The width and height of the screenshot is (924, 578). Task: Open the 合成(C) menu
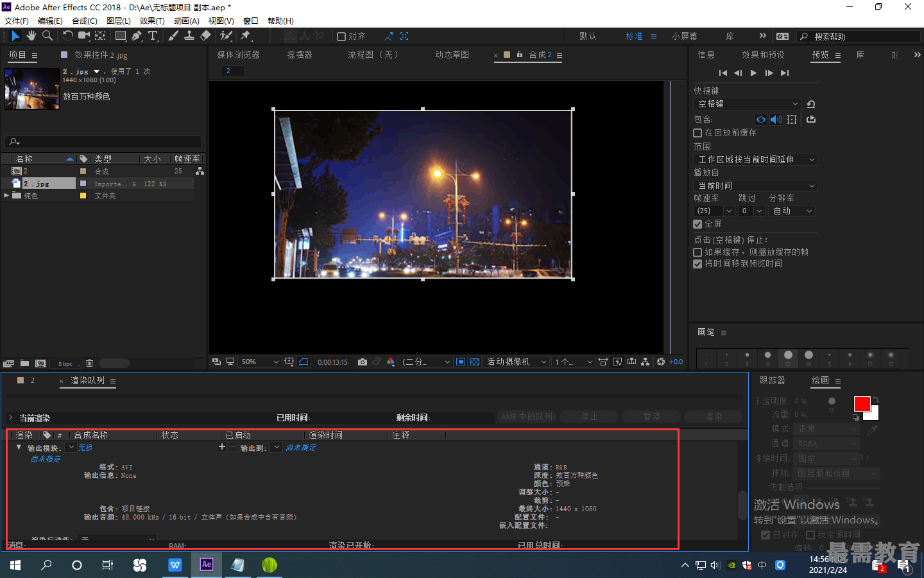tap(85, 21)
